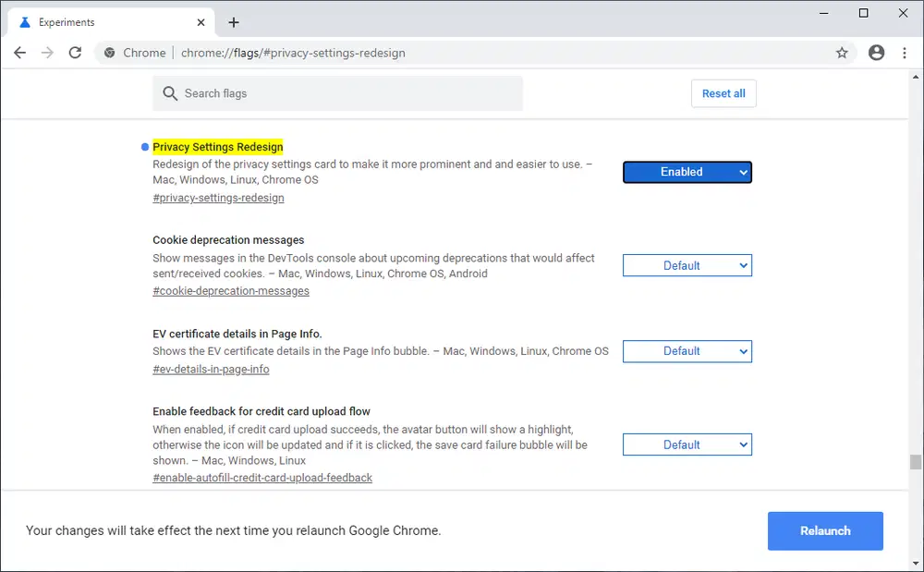Open the credit card upload feedback dropdown
The height and width of the screenshot is (572, 924).
pyautogui.click(x=687, y=444)
